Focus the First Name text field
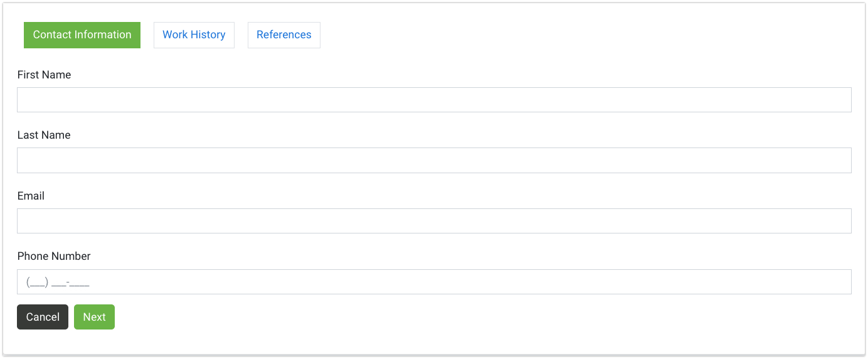The image size is (868, 359). 434,100
